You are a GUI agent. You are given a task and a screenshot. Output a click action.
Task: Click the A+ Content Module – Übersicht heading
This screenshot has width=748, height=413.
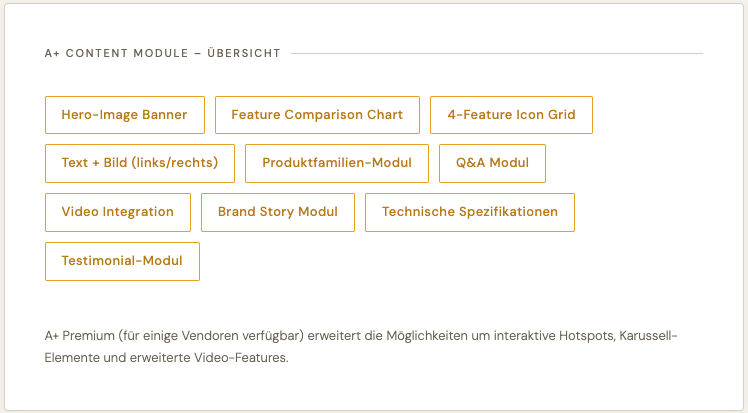tap(162, 53)
